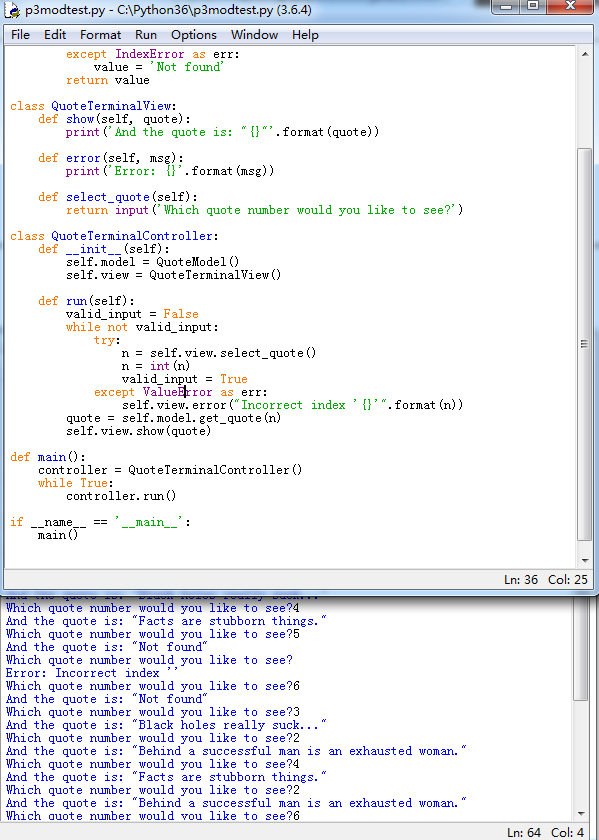Click 'valid_input = True' line
Viewport: 599px width, 840px height.
(x=184, y=379)
